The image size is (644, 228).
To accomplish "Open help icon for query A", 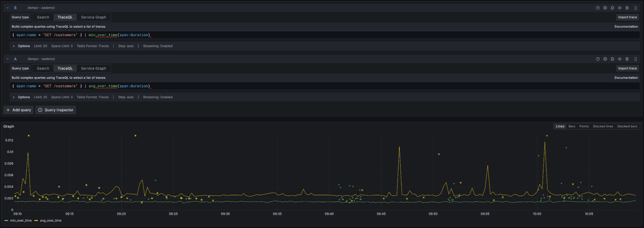I will coord(598,59).
